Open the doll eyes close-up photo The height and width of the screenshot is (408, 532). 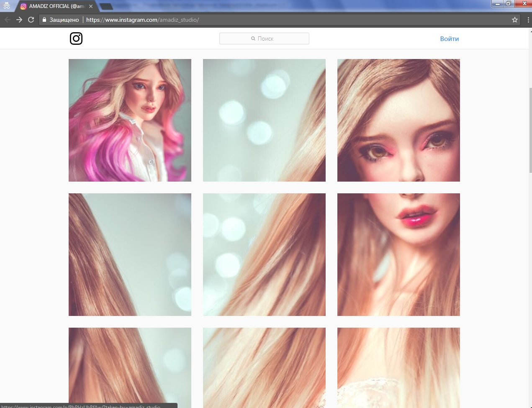[398, 120]
